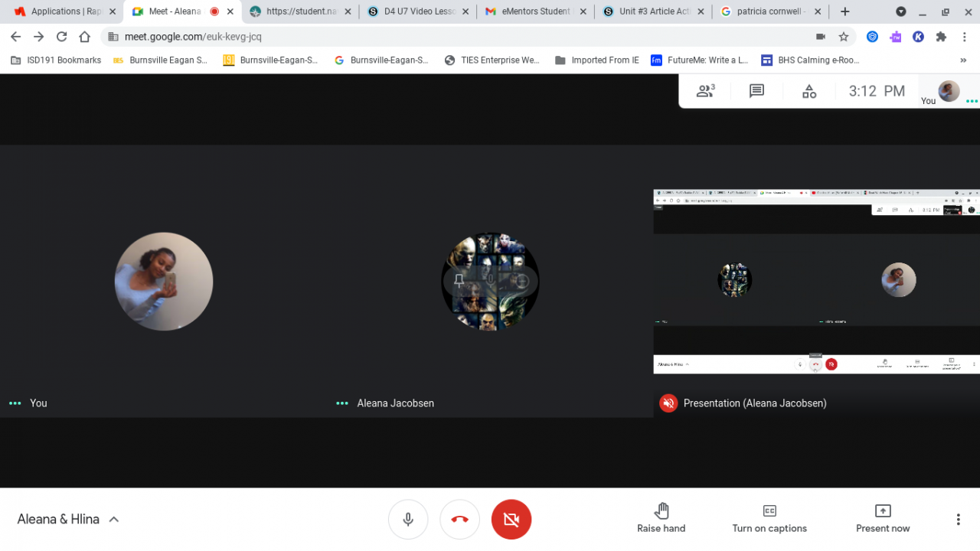
Task: Open the Chrome extensions puzzle menu
Action: point(941,36)
